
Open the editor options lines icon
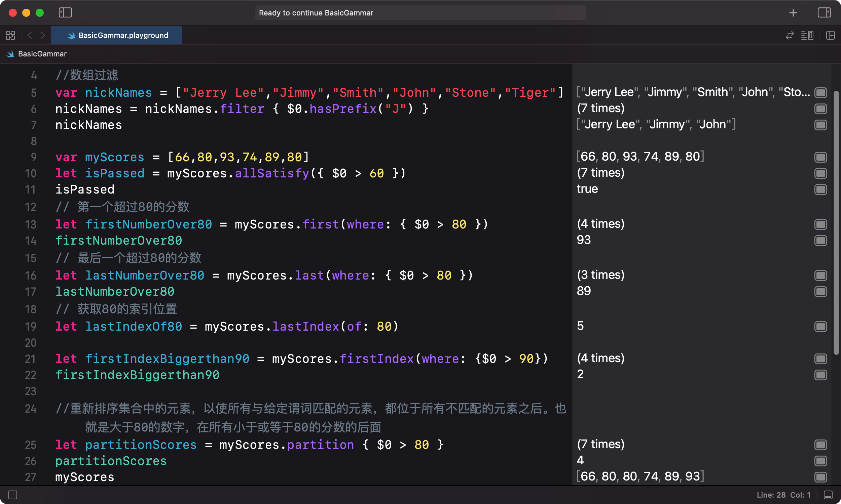pos(807,35)
